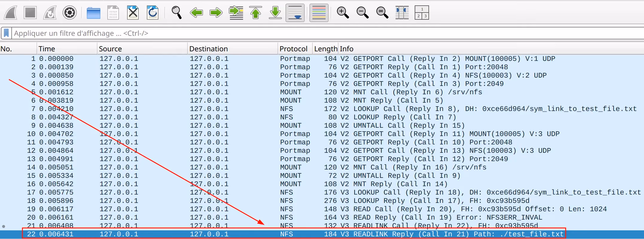Jump to the last packet
This screenshot has height=239, width=644.
pos(275,13)
